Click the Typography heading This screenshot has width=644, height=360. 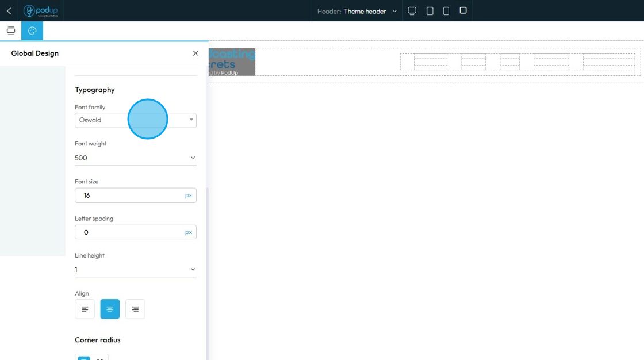[x=95, y=90]
